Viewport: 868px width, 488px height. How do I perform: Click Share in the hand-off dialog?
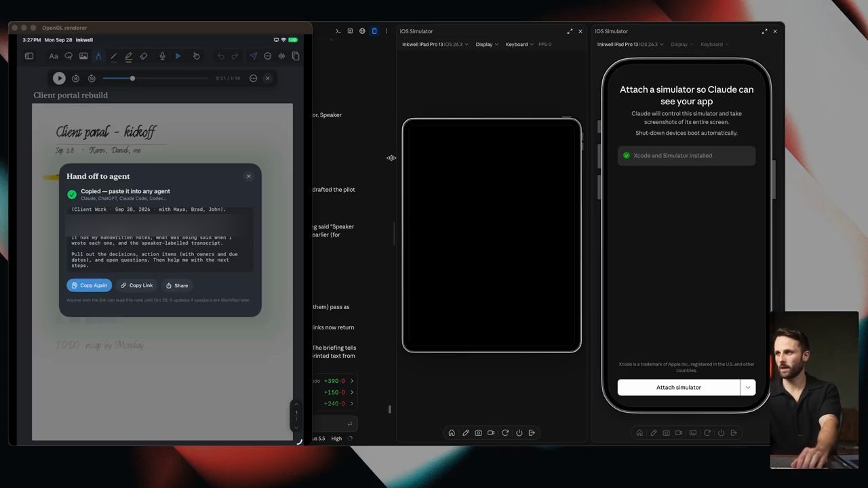point(177,285)
